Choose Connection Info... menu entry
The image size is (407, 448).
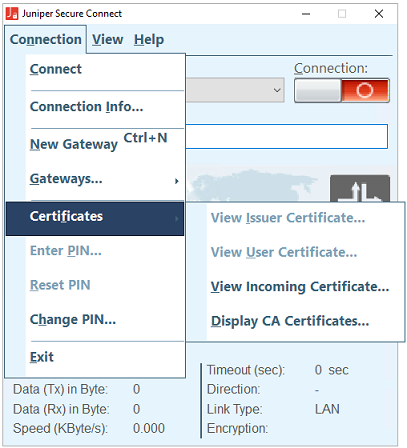[x=95, y=107]
